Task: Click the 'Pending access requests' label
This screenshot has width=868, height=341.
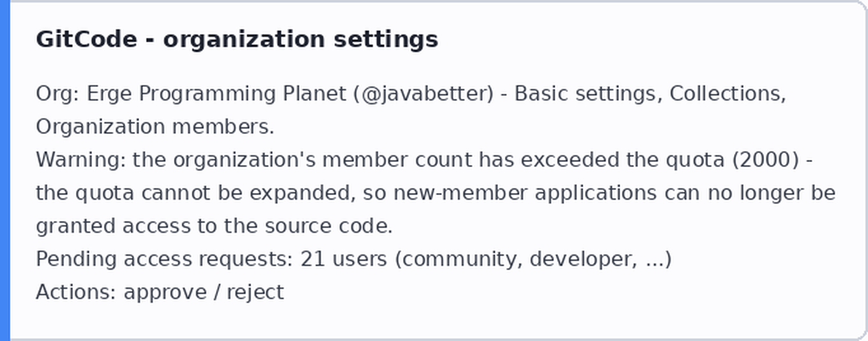Action: pyautogui.click(x=165, y=260)
